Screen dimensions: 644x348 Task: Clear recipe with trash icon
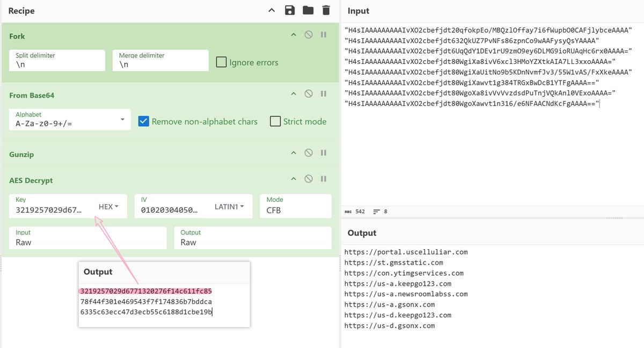coord(326,10)
